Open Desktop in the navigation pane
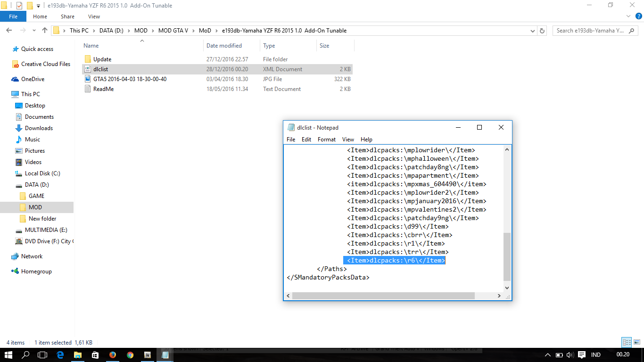Screen dimensions: 644x362 [x=35, y=106]
